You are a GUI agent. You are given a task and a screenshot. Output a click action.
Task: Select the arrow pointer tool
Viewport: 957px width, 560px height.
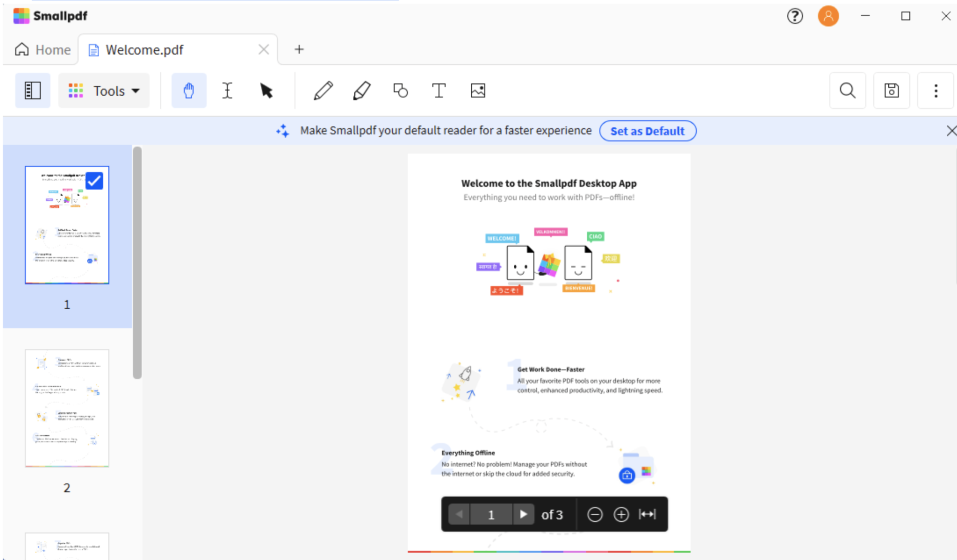click(266, 91)
